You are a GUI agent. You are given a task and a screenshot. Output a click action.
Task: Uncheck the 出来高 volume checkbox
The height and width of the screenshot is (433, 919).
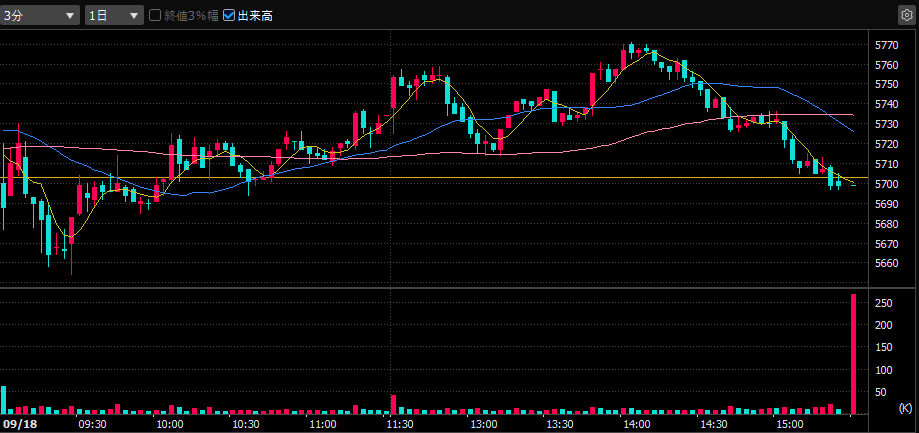[x=229, y=15]
